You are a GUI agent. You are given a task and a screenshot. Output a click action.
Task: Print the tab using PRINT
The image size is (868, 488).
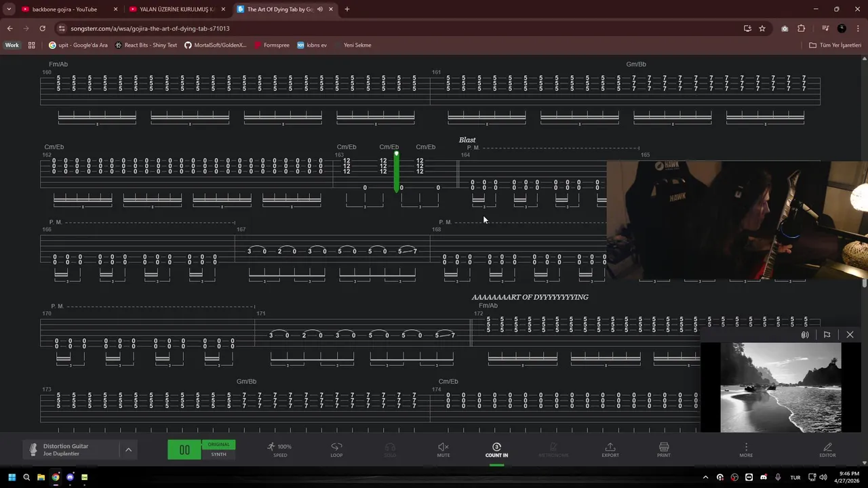coord(664,449)
